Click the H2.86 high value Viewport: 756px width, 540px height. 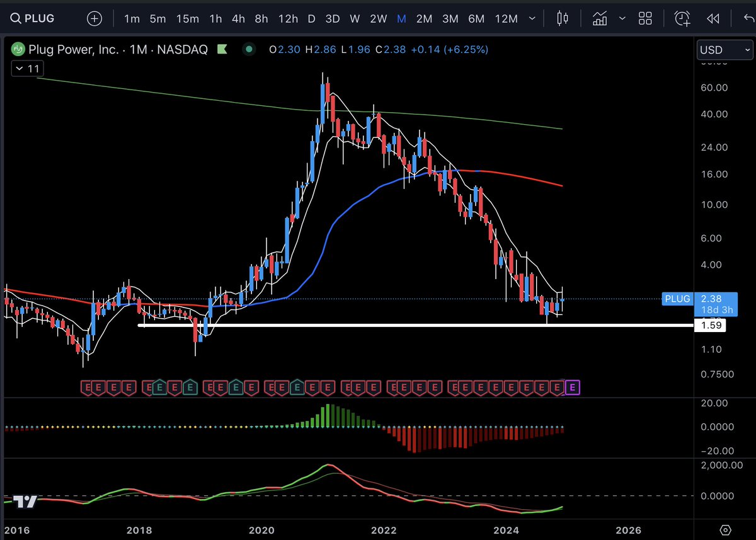click(x=319, y=49)
